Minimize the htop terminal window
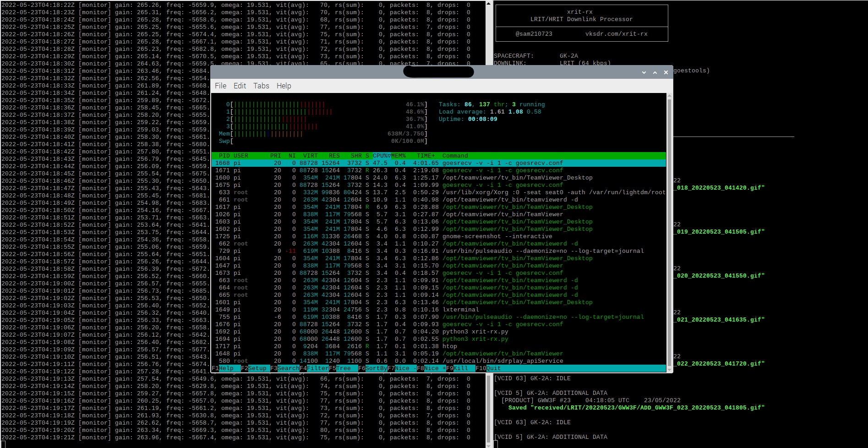Image resolution: width=868 pixels, height=448 pixels. coord(644,72)
